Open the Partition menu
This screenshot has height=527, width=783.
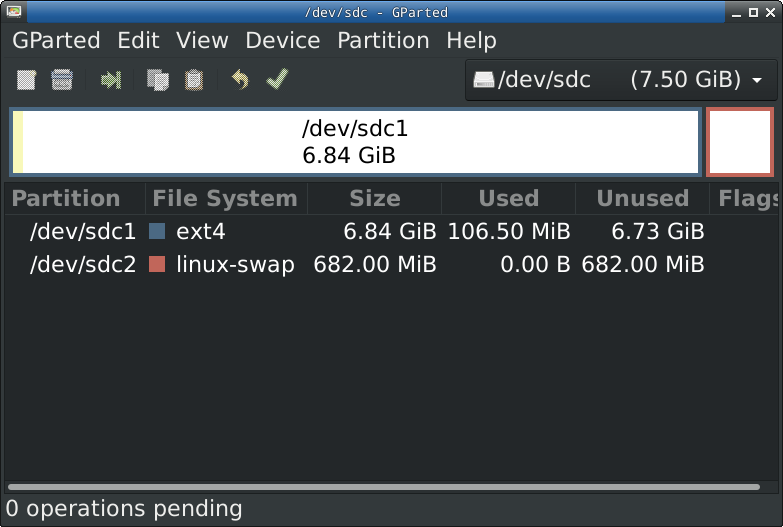tap(384, 40)
